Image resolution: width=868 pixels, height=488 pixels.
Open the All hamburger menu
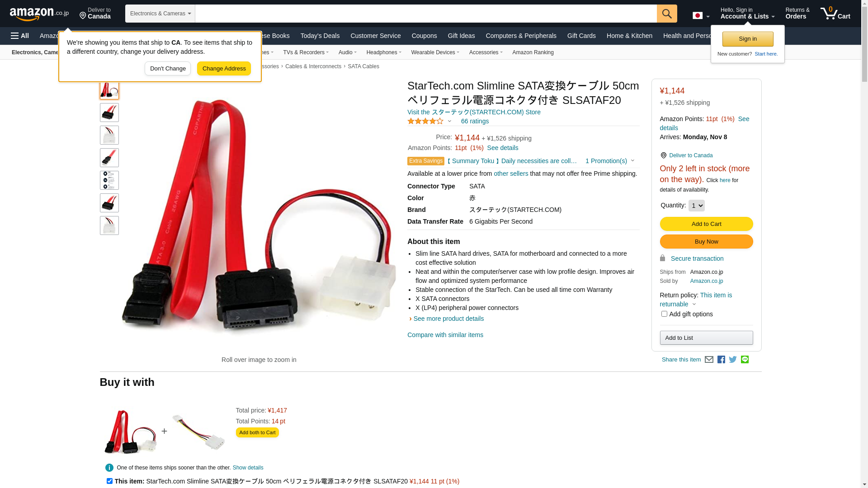(x=20, y=36)
